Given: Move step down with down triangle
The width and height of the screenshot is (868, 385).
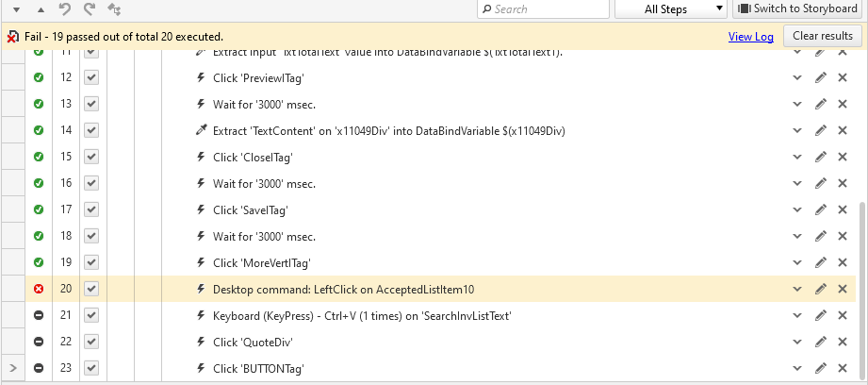Looking at the screenshot, I should [16, 9].
